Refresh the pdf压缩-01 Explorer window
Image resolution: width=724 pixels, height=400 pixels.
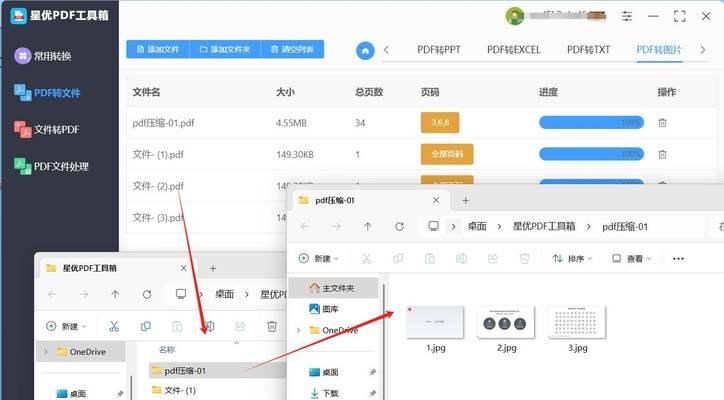[399, 226]
